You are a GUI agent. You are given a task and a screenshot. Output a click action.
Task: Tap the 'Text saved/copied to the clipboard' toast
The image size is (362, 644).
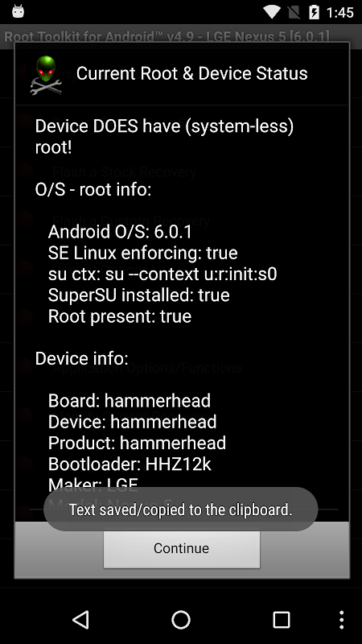click(x=180, y=510)
